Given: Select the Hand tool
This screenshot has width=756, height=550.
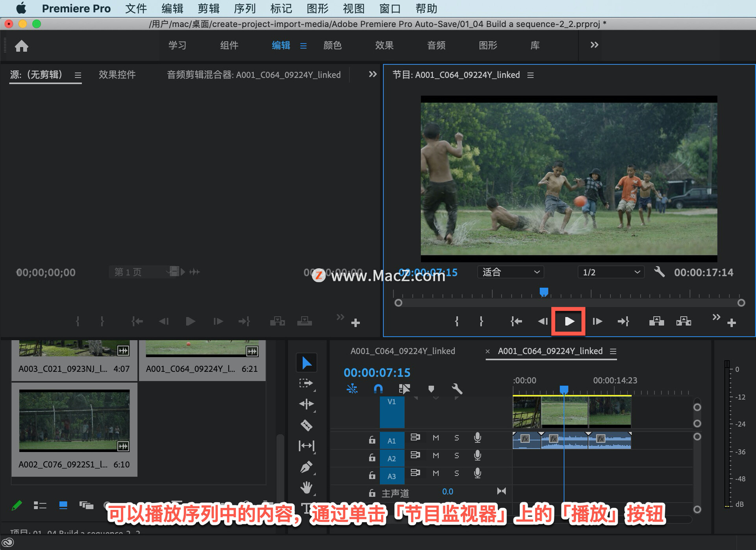Looking at the screenshot, I should tap(306, 488).
